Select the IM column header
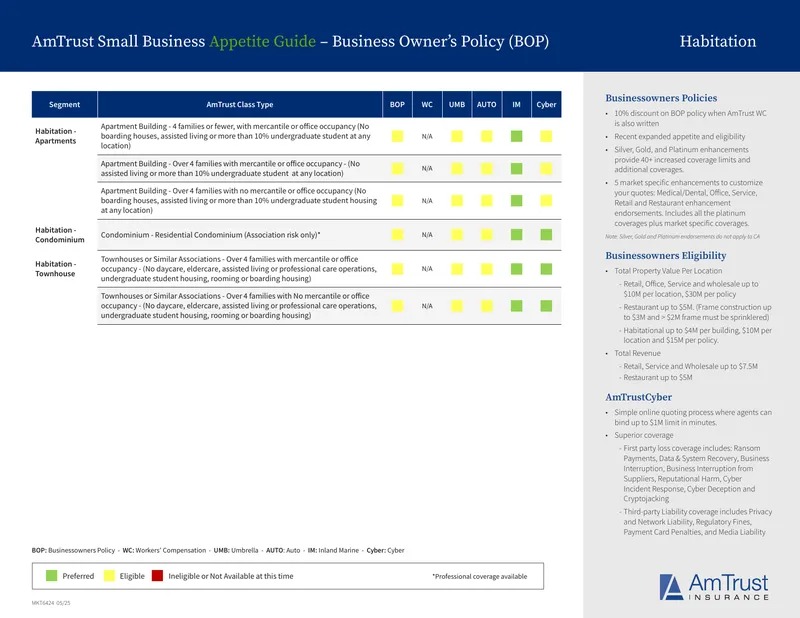This screenshot has height=618, width=800. click(516, 105)
